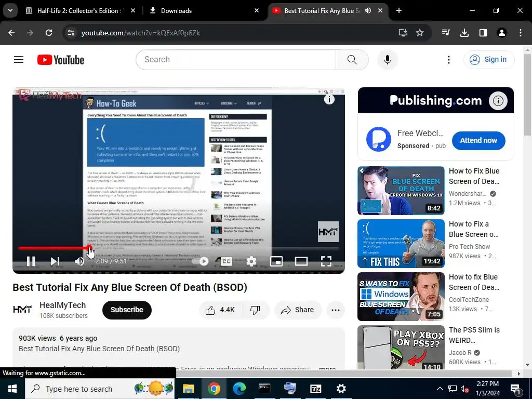Open 7-Zip from the taskbar

(315, 389)
